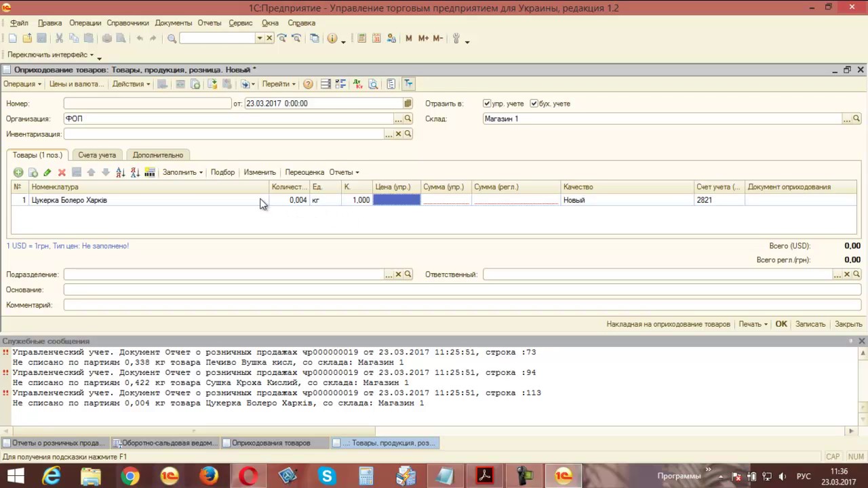Click the OK button

pos(781,325)
